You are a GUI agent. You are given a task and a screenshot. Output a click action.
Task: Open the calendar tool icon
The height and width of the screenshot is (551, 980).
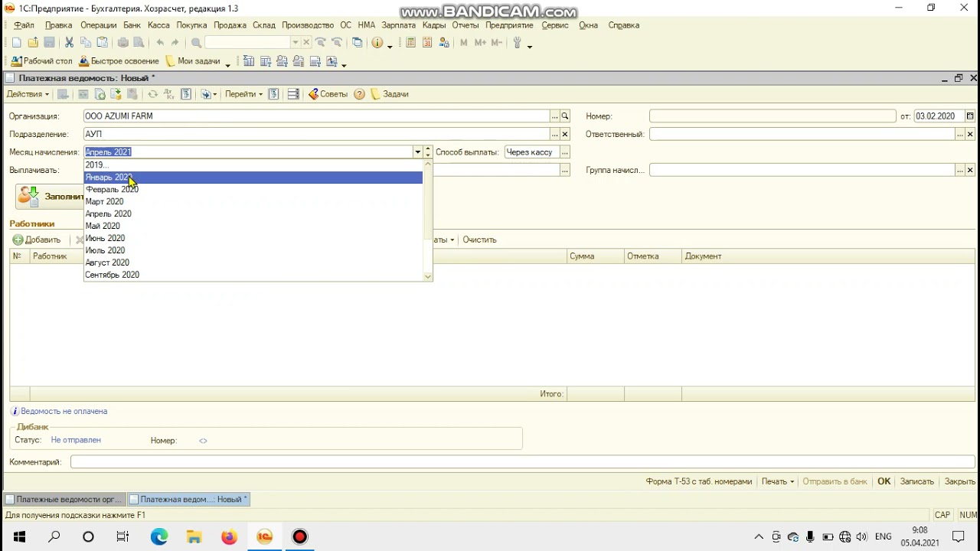tap(427, 43)
